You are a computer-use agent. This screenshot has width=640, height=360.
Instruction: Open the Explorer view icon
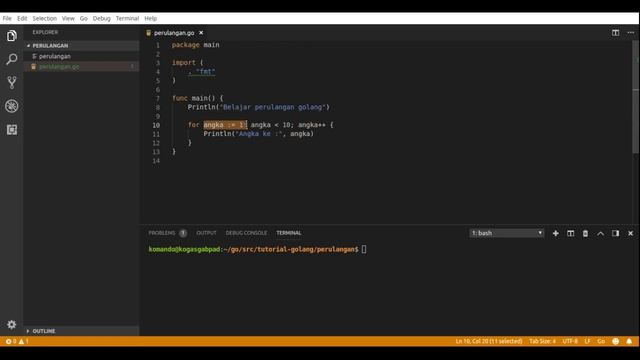click(11, 36)
